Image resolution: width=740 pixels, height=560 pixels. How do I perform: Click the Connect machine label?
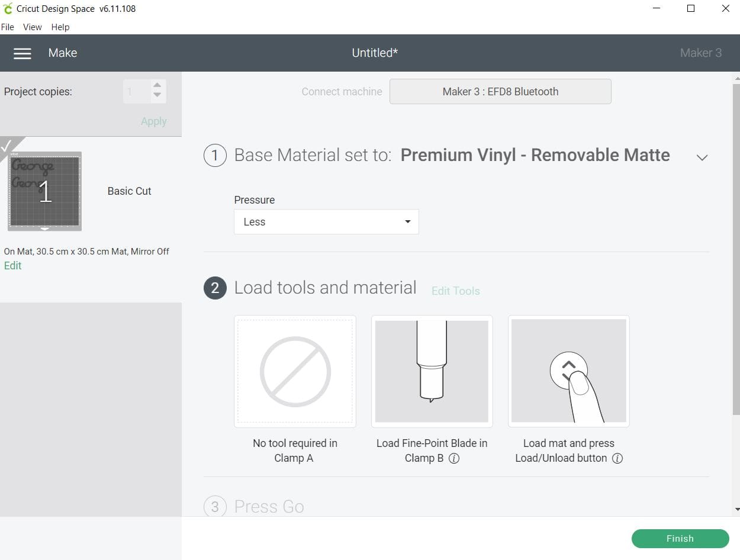[x=342, y=92]
